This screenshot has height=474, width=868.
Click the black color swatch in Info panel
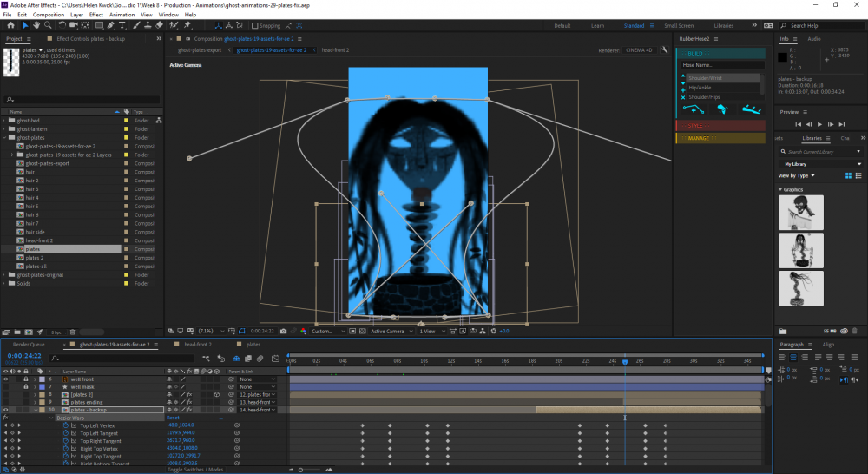click(782, 57)
